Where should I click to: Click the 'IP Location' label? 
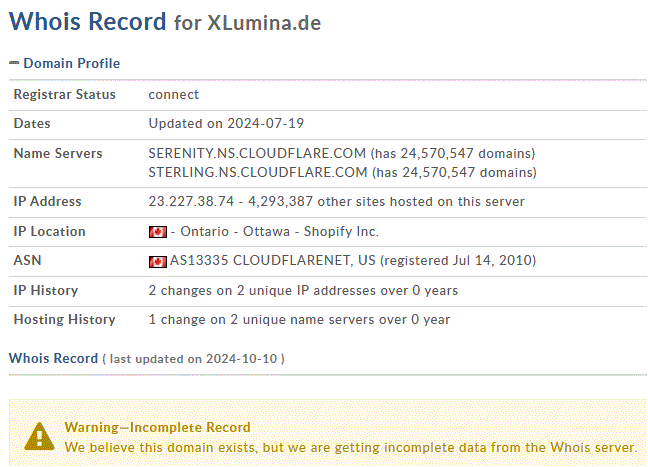coord(50,231)
